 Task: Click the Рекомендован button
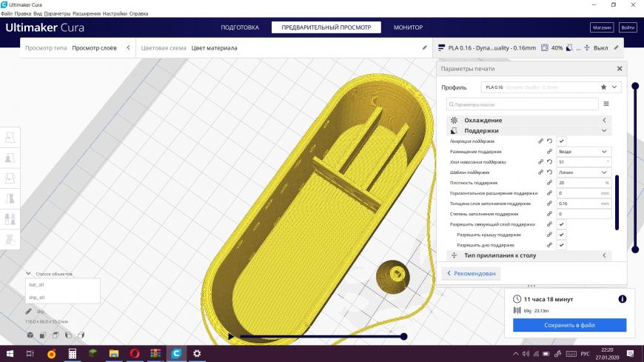coord(471,273)
